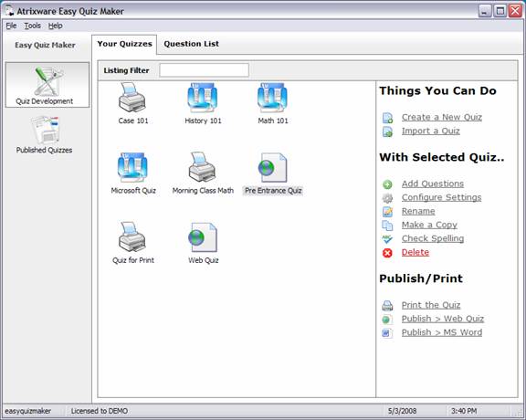Click the Licensed to DEMO status text

click(x=100, y=411)
